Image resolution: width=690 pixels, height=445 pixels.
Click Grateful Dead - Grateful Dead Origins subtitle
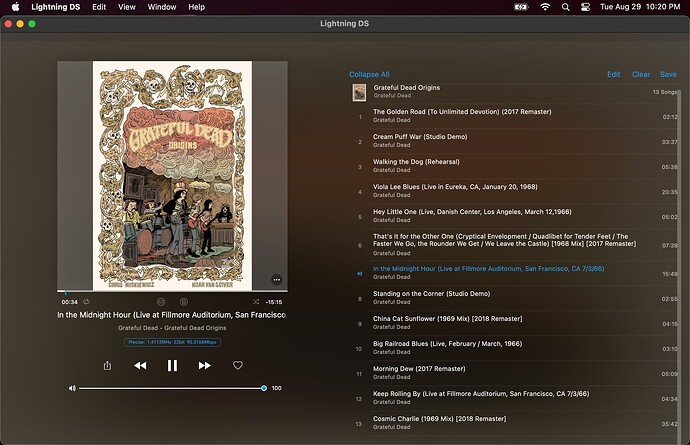coord(172,328)
